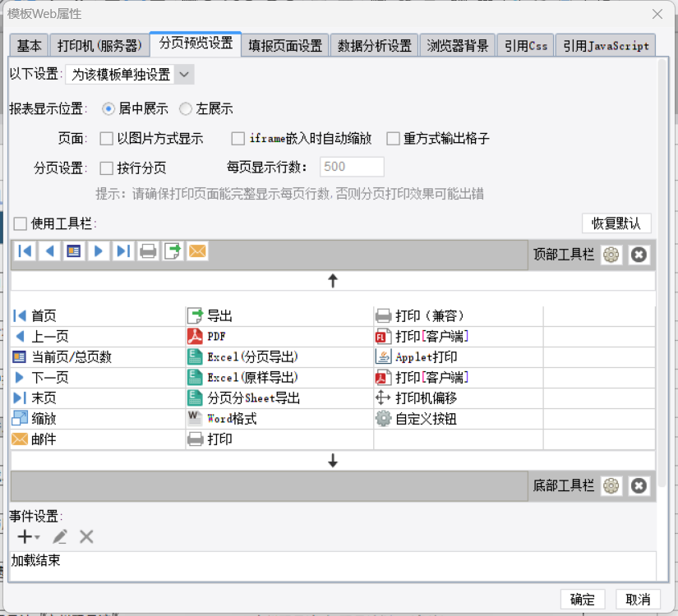Select 打印 button in middle column
Image resolution: width=678 pixels, height=616 pixels.
coord(279,439)
